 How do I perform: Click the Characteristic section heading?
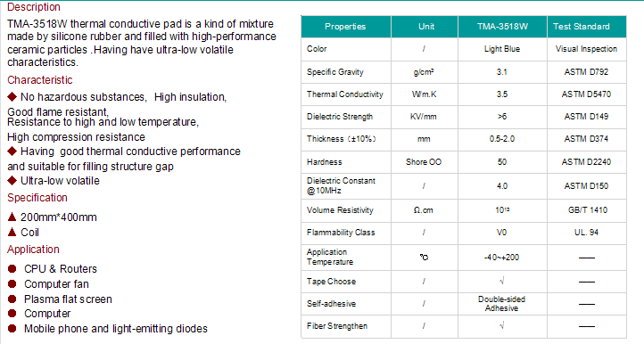pyautogui.click(x=40, y=79)
